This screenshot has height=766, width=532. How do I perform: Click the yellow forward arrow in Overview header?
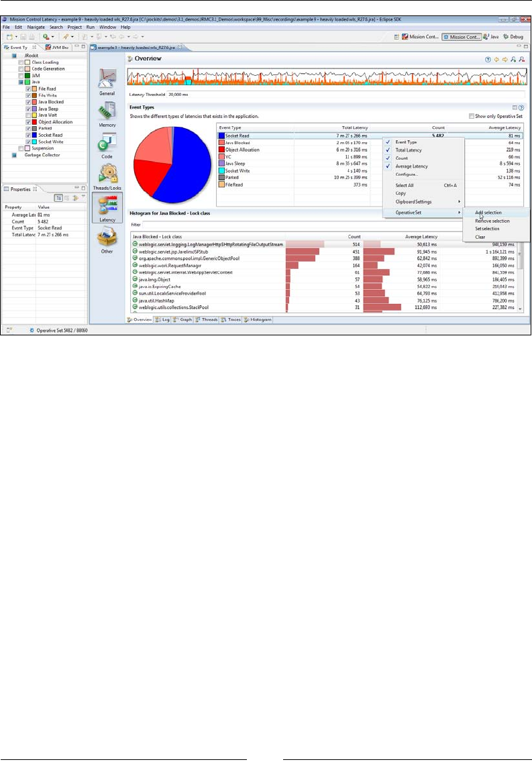[504, 59]
